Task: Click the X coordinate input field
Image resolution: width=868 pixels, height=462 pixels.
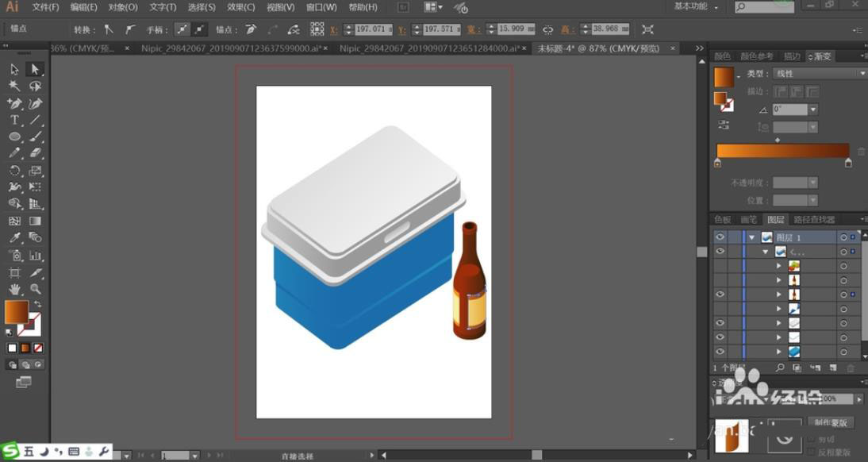Action: [x=373, y=29]
